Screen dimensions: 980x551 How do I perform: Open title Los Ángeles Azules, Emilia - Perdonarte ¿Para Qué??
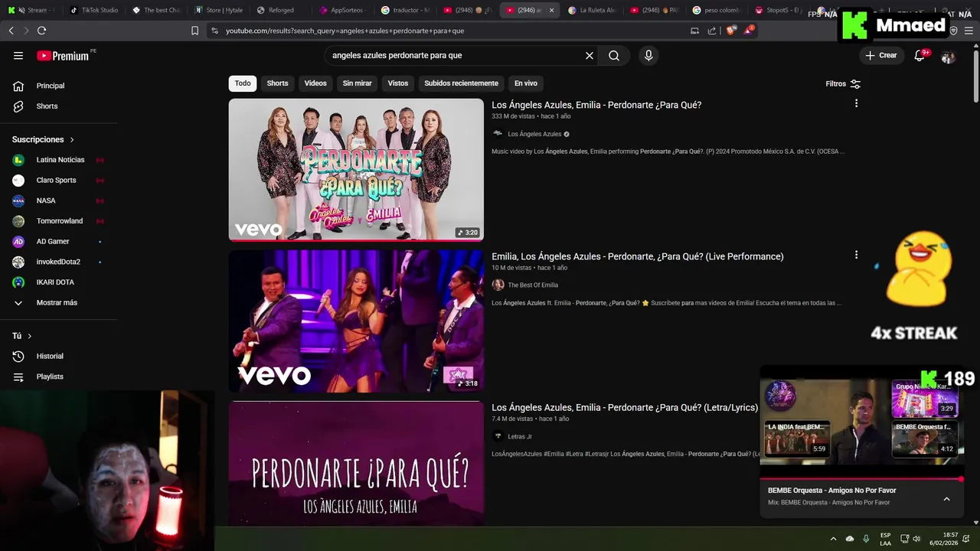pos(596,105)
